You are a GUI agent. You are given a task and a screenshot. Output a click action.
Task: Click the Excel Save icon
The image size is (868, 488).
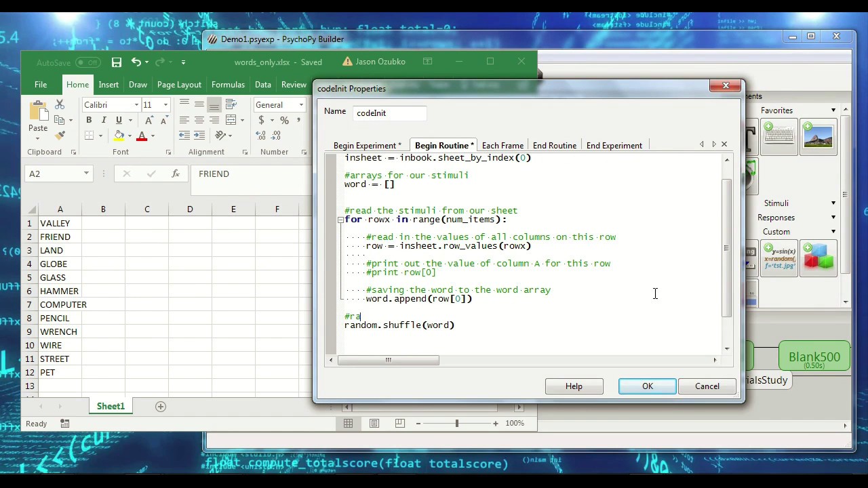[117, 62]
